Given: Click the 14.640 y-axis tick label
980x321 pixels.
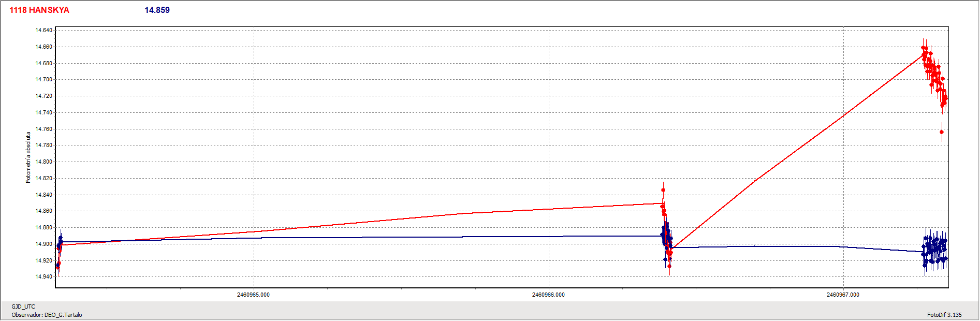Looking at the screenshot, I should point(43,31).
